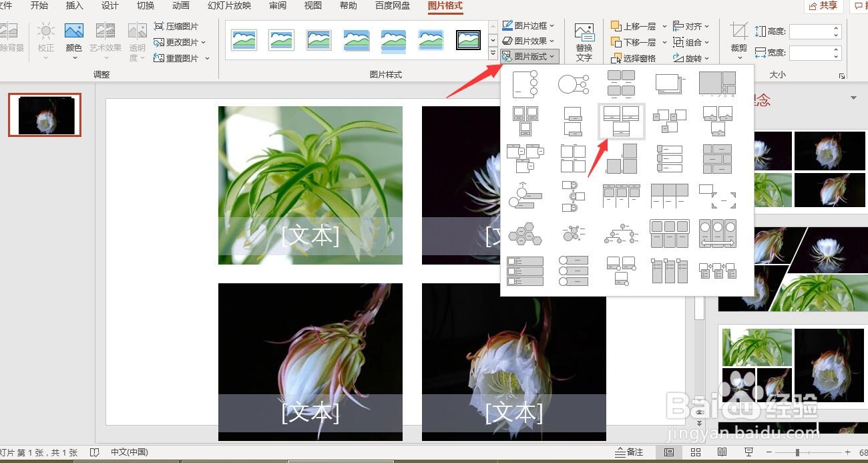
Task: Open the Picture Format tab
Action: pyautogui.click(x=445, y=6)
